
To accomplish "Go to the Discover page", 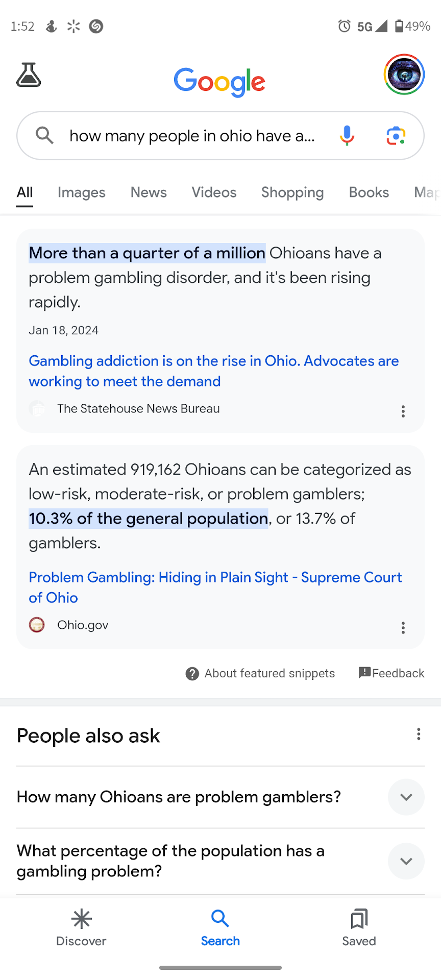I will coord(81,928).
